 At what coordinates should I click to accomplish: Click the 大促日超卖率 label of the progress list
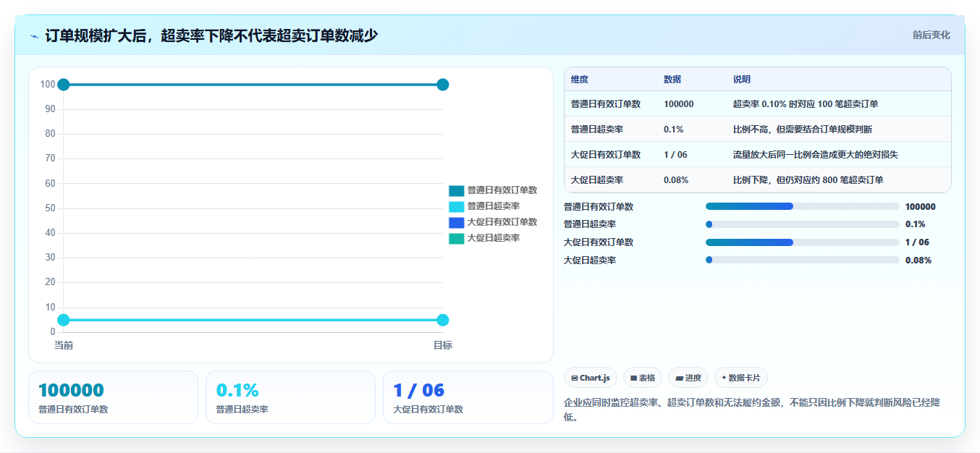point(590,261)
